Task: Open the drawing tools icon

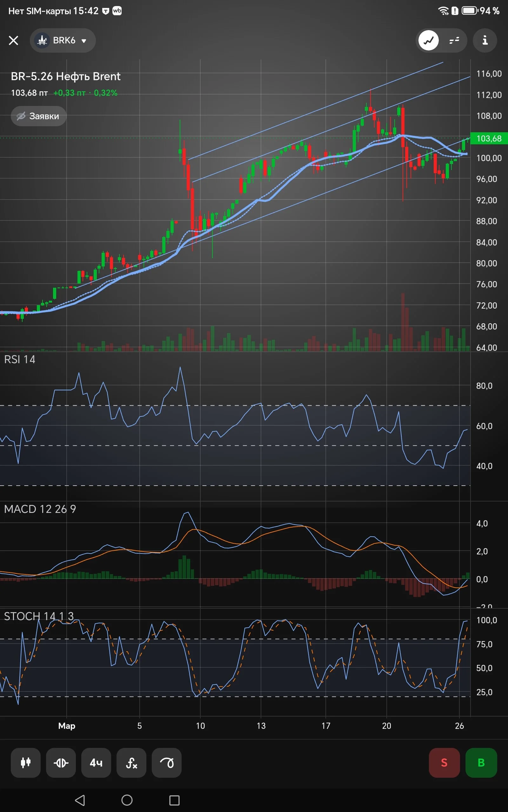Action: [167, 763]
